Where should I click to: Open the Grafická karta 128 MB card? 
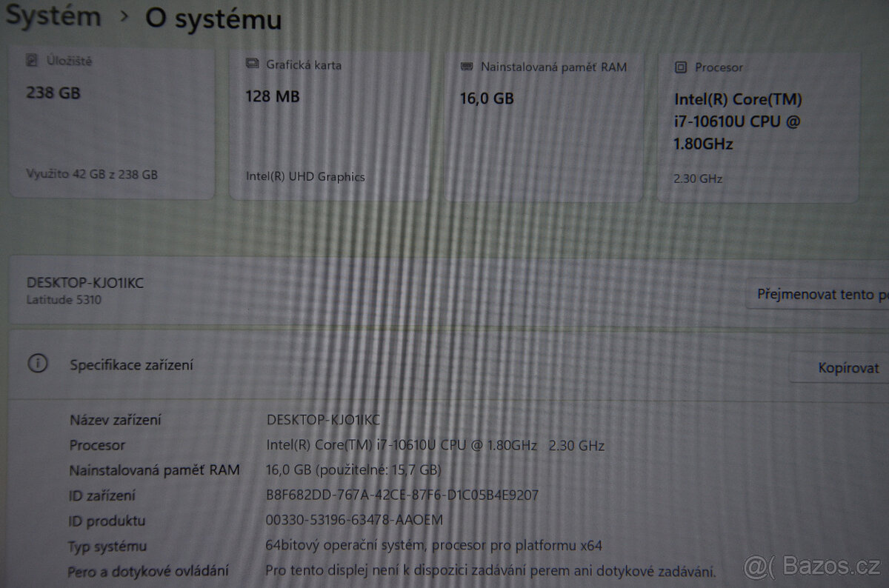pyautogui.click(x=329, y=125)
